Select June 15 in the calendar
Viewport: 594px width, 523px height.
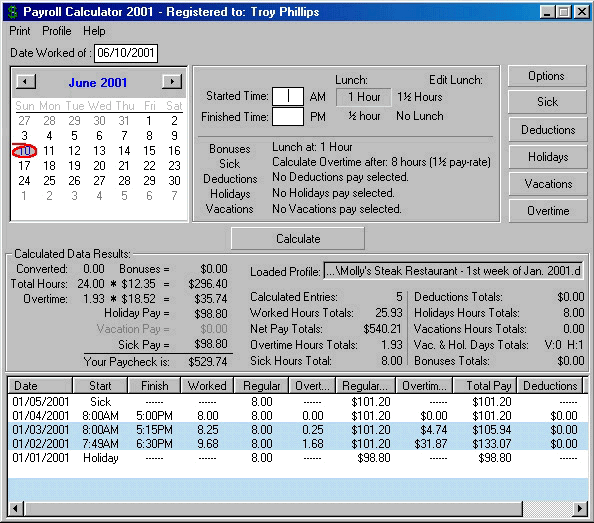[x=149, y=151]
